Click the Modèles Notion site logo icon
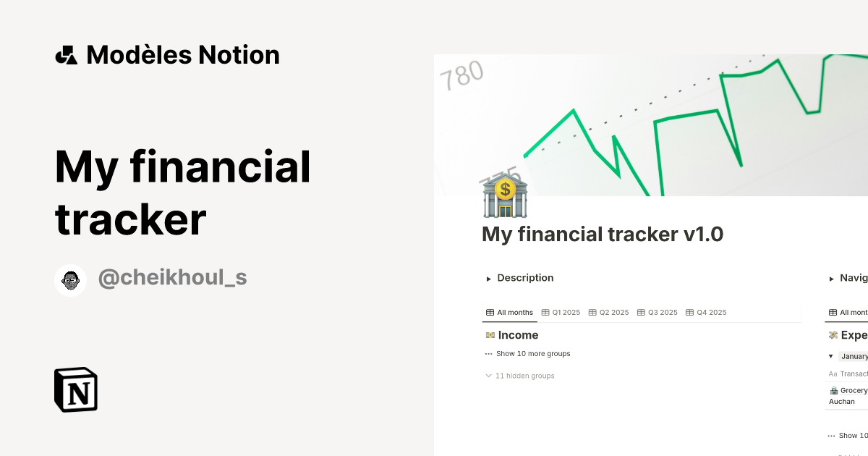 tap(67, 54)
